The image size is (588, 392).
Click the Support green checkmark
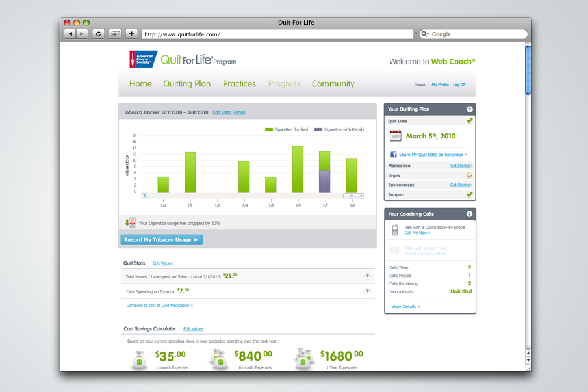click(470, 194)
